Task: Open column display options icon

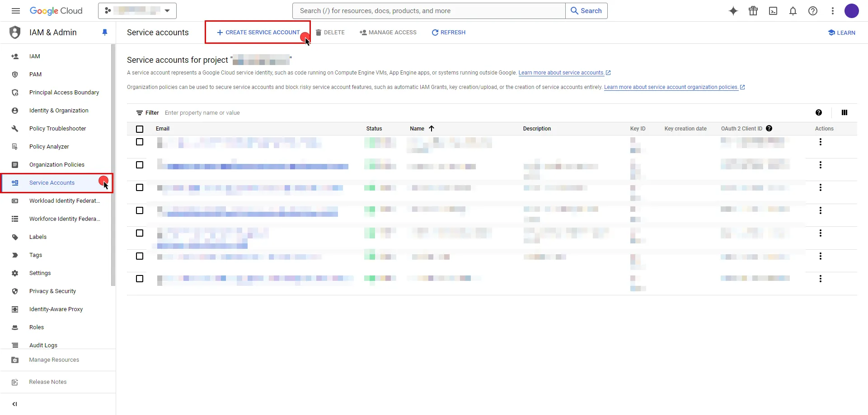Action: click(x=845, y=112)
